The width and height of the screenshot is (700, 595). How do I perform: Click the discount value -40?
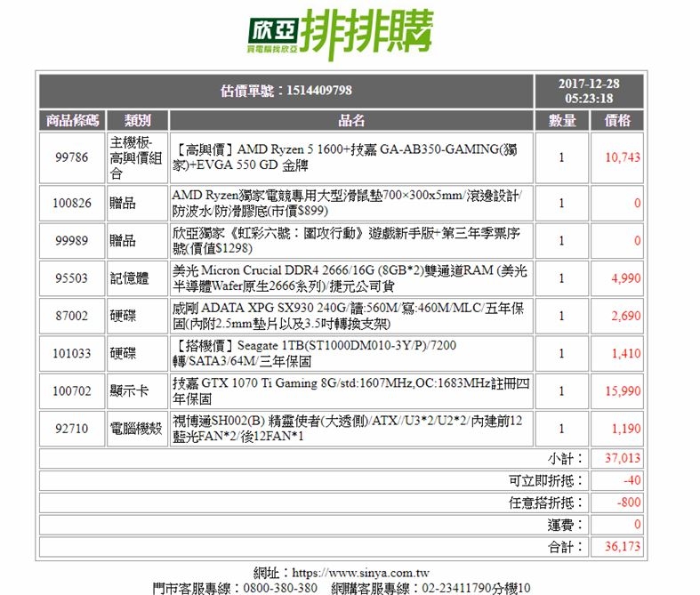(632, 481)
